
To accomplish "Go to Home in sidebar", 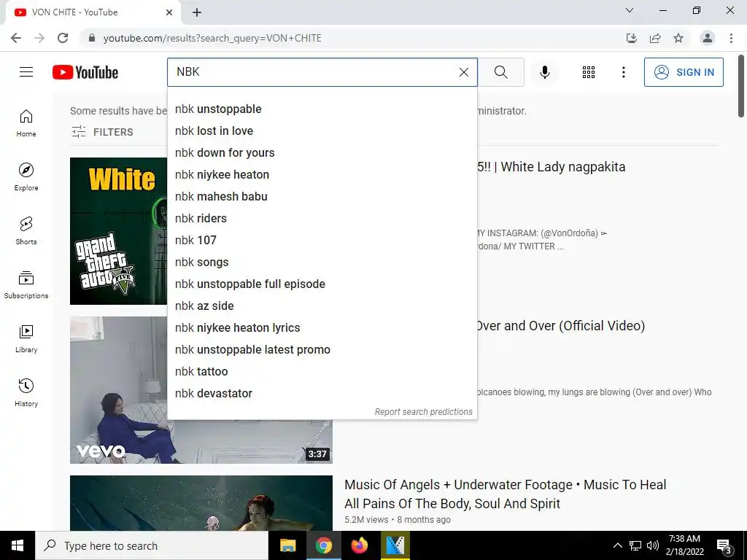I will pyautogui.click(x=26, y=123).
